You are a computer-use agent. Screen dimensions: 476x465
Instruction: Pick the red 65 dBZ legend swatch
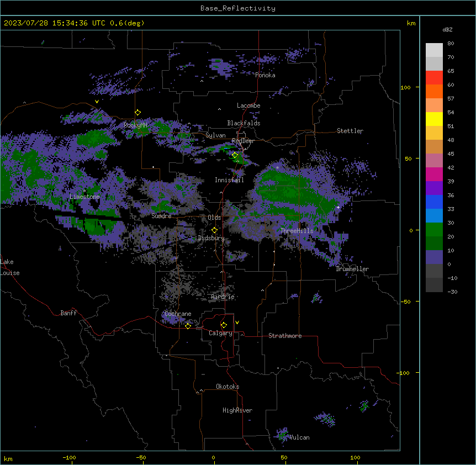[x=434, y=78]
